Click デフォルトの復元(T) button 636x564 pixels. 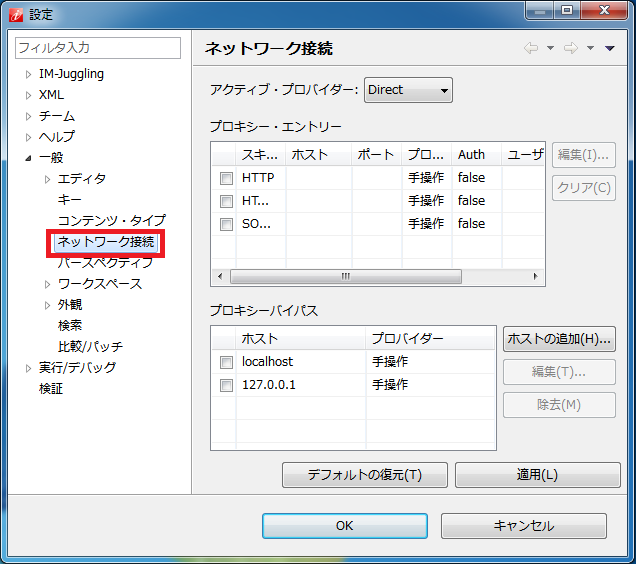(x=365, y=475)
